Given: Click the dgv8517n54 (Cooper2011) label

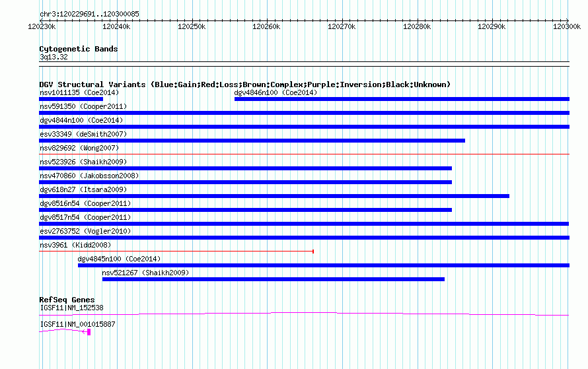Looking at the screenshot, I should pyautogui.click(x=85, y=217).
